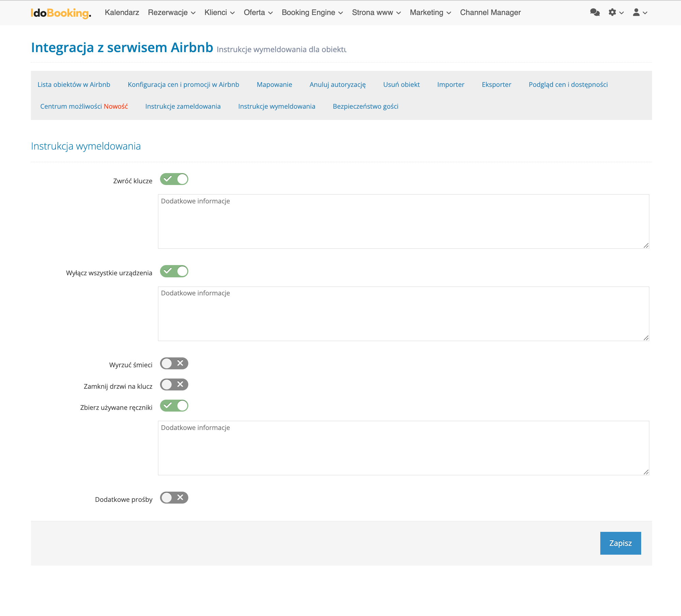Click the IdoBooking logo

tap(61, 13)
